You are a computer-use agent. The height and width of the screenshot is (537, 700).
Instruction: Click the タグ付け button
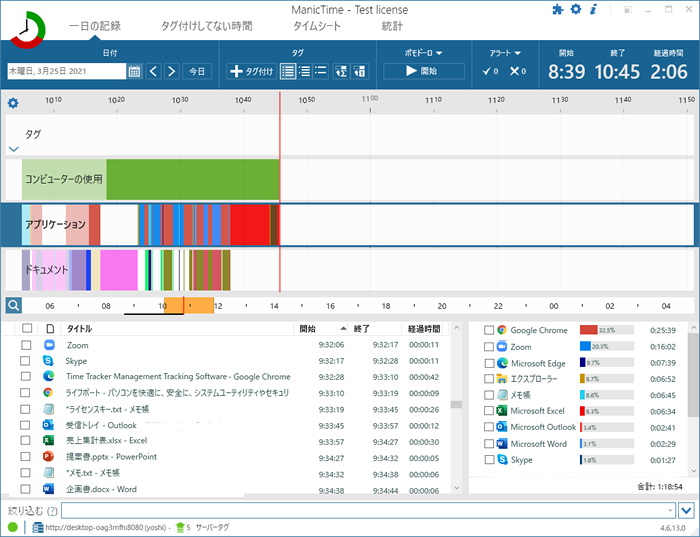pyautogui.click(x=252, y=71)
